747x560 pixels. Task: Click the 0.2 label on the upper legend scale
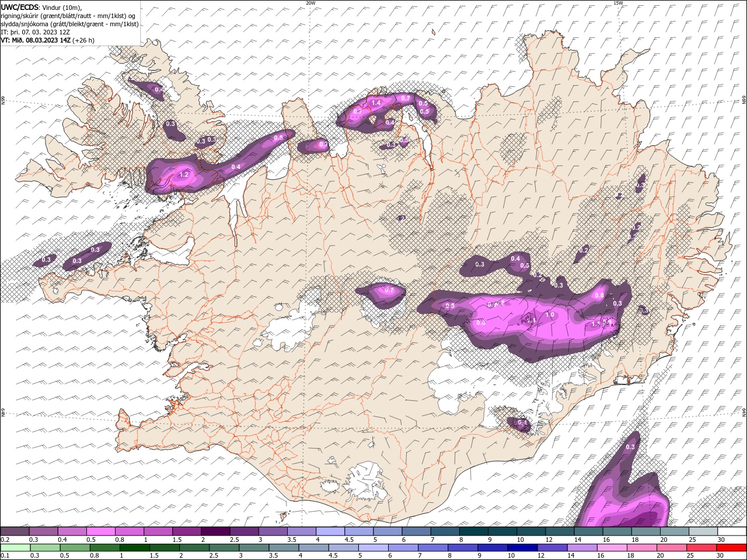(5, 540)
